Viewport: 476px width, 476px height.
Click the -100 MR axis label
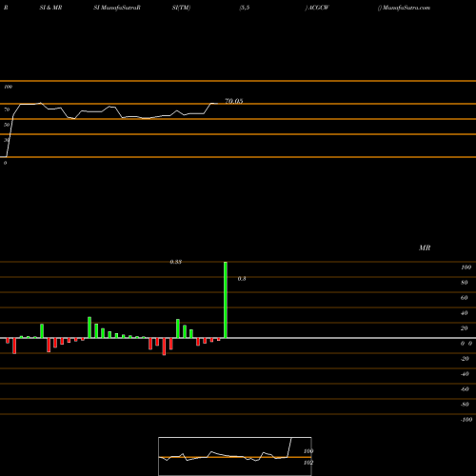tap(466, 420)
